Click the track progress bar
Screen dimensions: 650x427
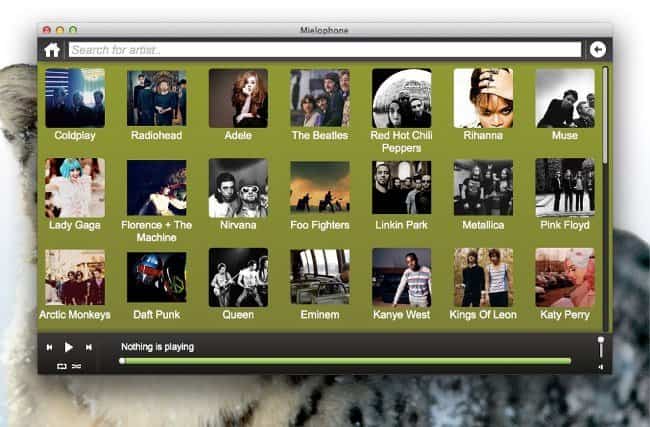pyautogui.click(x=345, y=361)
